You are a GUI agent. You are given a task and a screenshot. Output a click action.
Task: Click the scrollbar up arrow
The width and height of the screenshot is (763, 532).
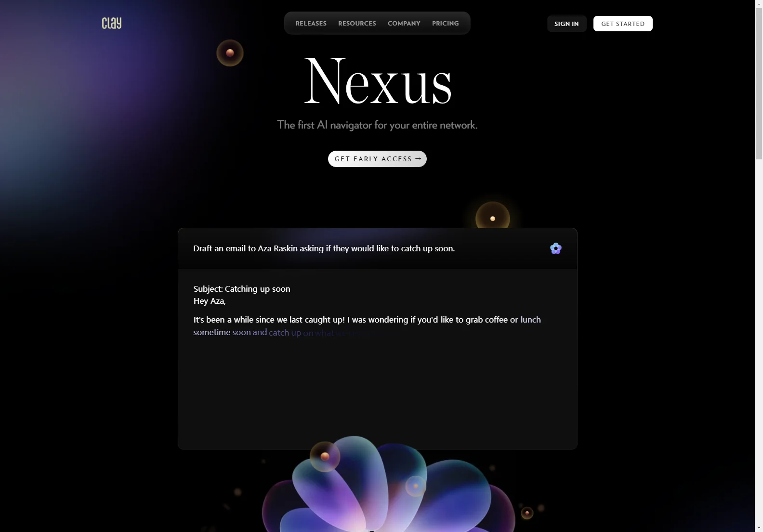coord(759,4)
